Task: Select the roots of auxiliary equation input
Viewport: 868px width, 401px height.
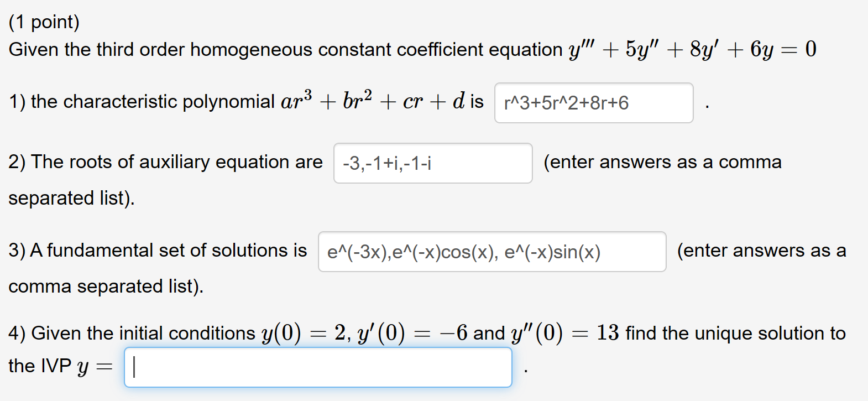Action: tap(432, 163)
